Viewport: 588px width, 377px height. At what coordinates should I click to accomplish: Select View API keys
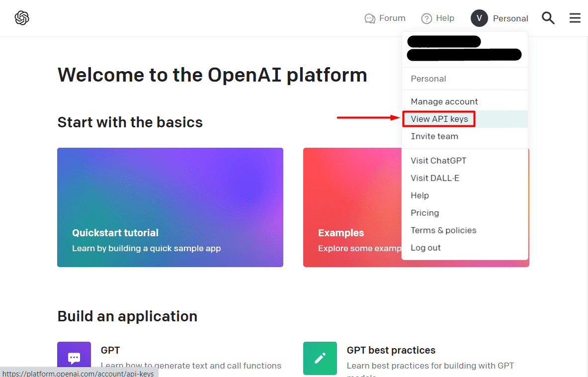439,119
